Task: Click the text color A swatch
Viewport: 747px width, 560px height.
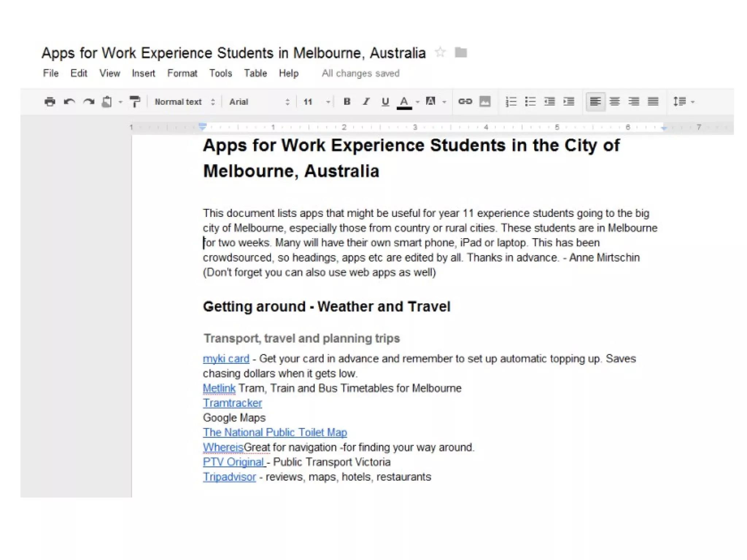Action: 404,102
